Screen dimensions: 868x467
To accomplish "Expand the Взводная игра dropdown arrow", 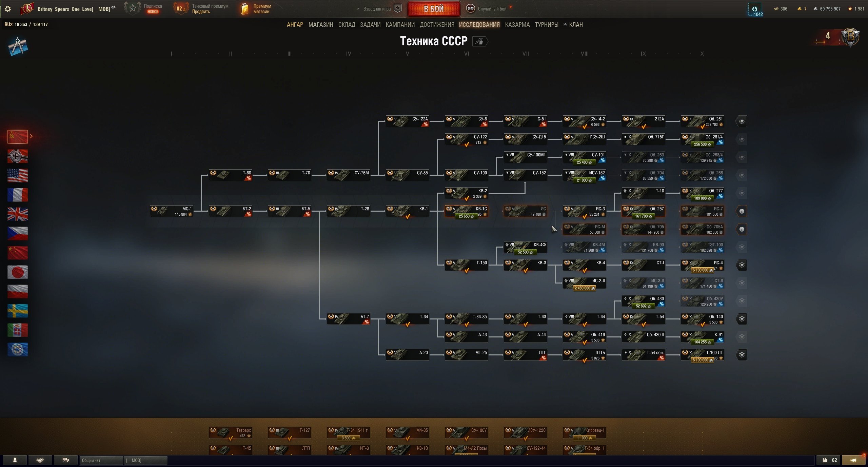I will (x=358, y=9).
